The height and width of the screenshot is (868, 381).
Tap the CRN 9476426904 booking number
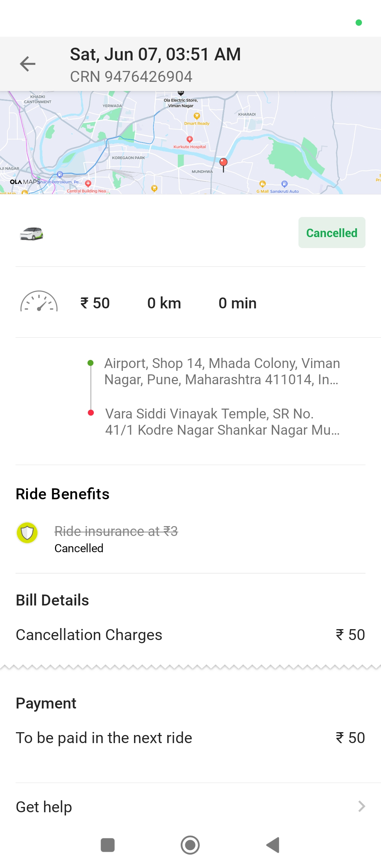tap(131, 77)
